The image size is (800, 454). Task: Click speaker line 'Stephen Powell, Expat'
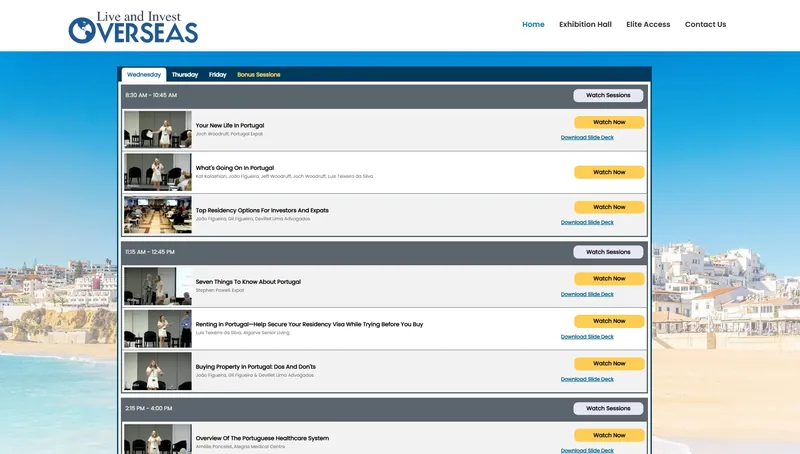[x=220, y=290]
